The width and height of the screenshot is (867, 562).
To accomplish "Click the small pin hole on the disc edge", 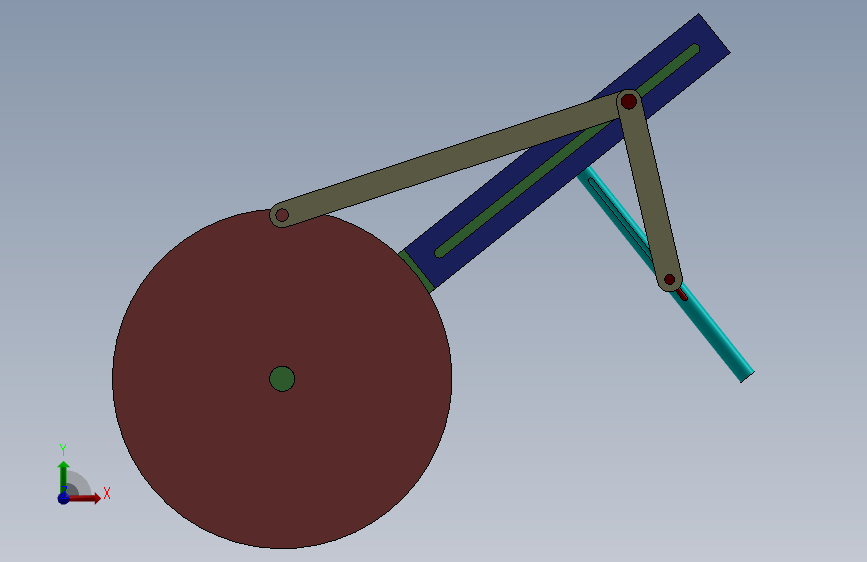I will (281, 215).
